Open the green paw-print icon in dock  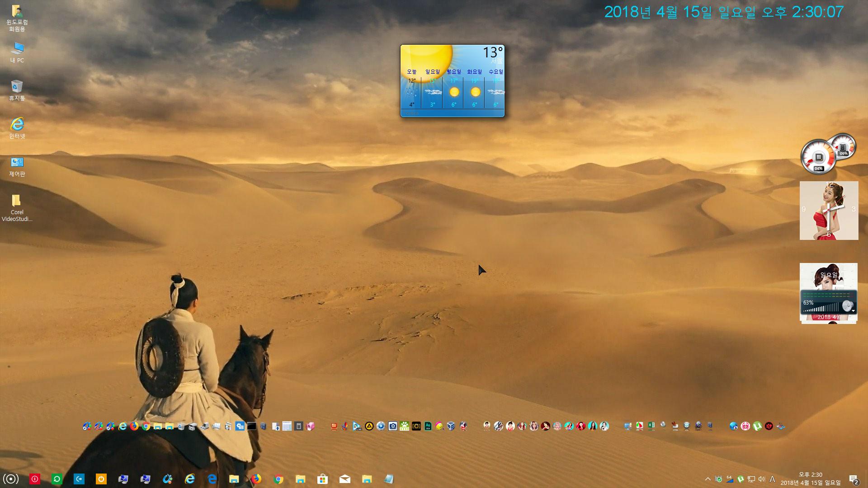pos(405,426)
